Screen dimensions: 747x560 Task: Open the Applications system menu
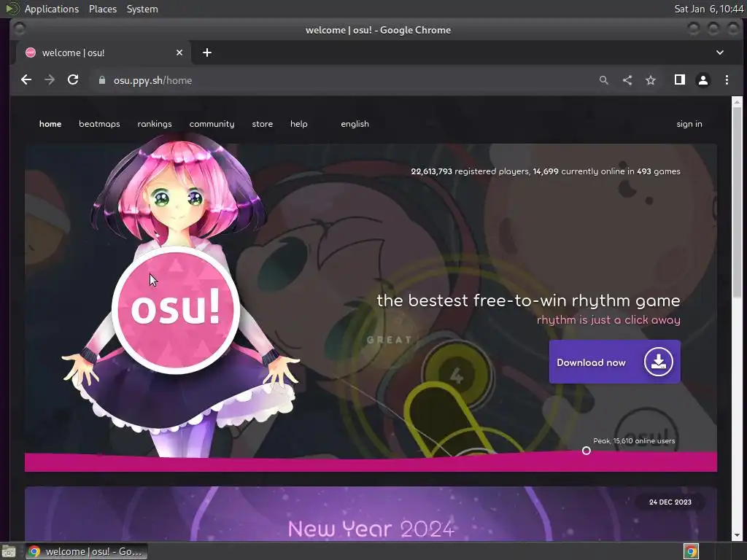point(52,9)
